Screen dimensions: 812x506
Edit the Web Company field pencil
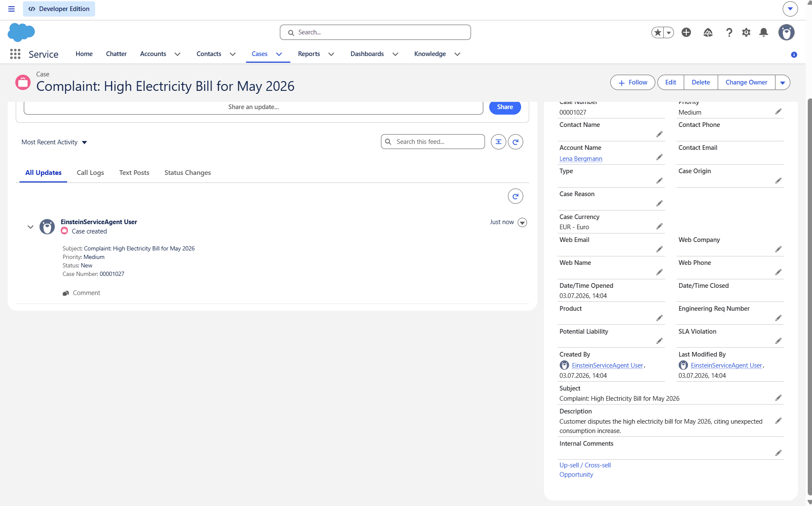(x=778, y=250)
